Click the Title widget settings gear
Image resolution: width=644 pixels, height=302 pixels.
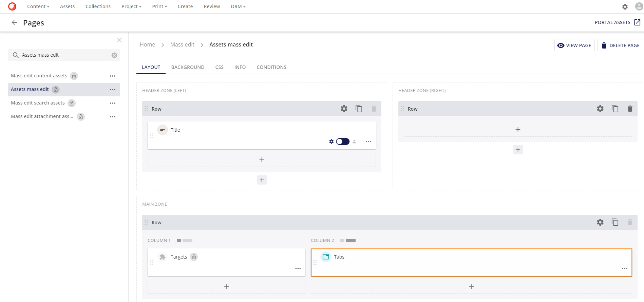331,141
